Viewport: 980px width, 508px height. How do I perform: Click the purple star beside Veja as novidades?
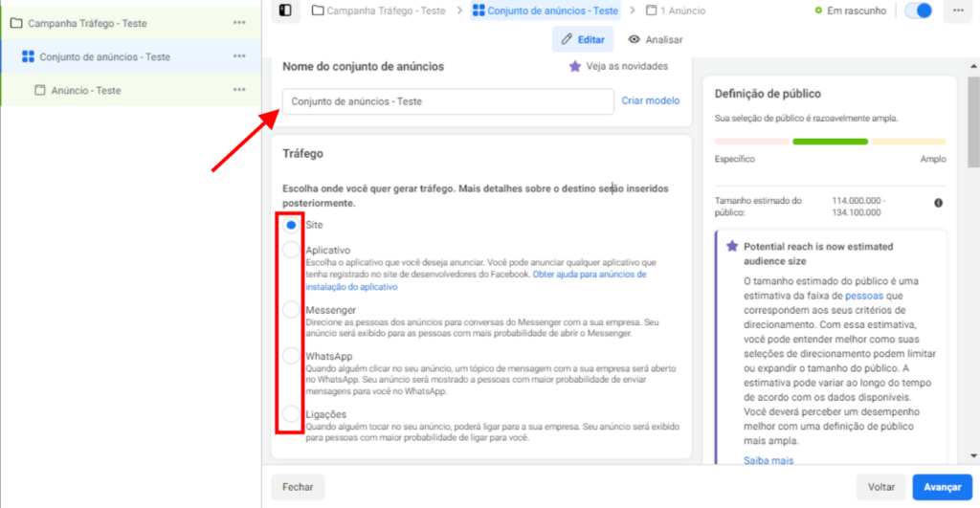[575, 66]
